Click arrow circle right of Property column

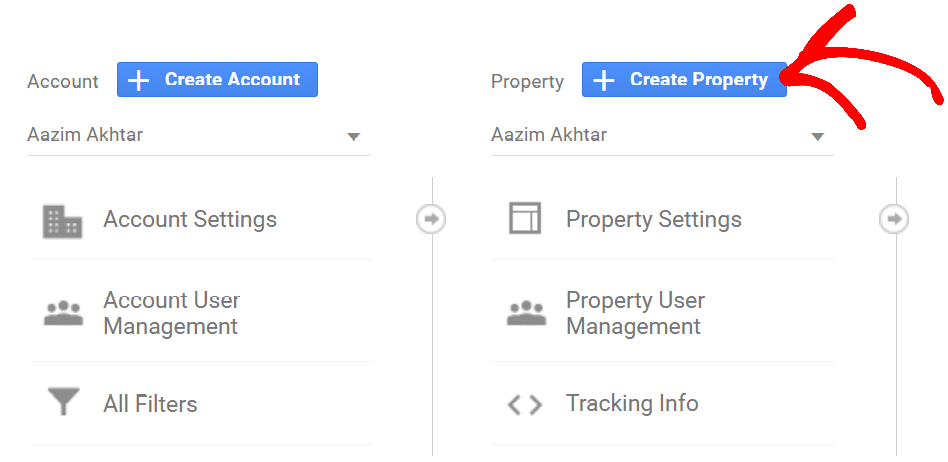(894, 219)
